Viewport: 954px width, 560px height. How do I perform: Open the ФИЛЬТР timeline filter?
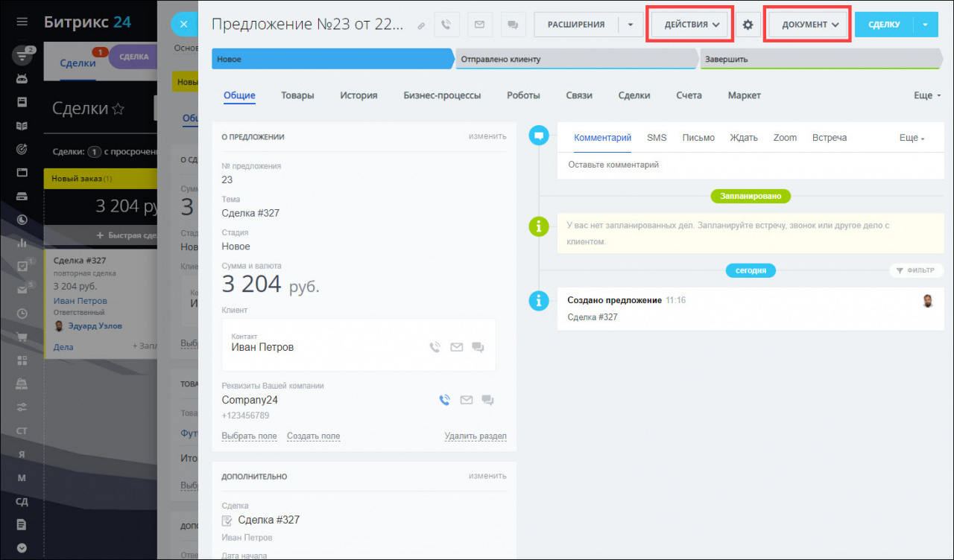click(x=917, y=270)
